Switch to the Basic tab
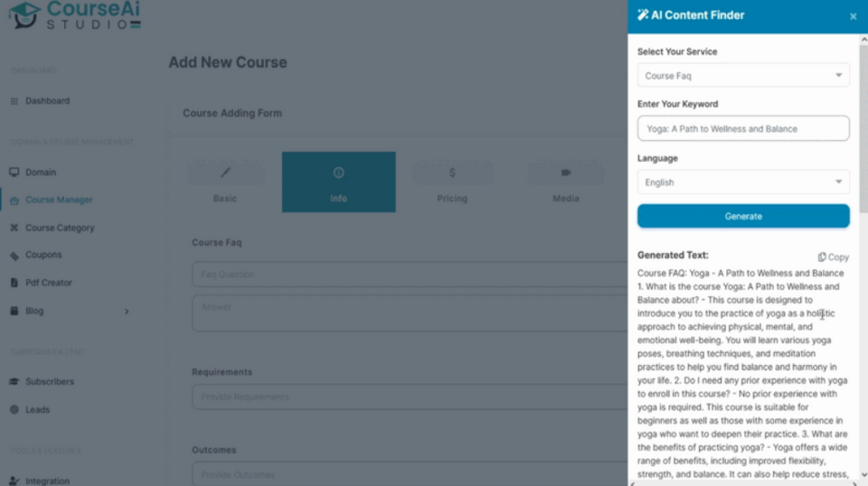Viewport: 868px width, 486px height. [x=225, y=182]
